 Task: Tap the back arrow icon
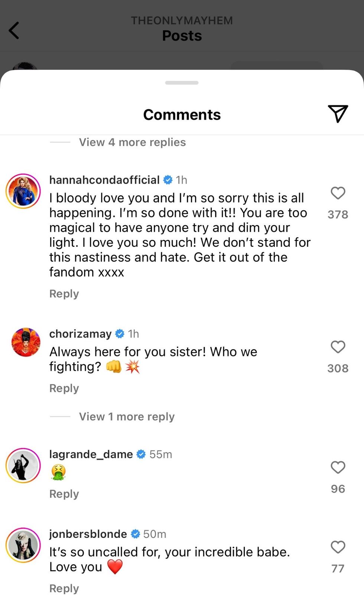point(14,30)
